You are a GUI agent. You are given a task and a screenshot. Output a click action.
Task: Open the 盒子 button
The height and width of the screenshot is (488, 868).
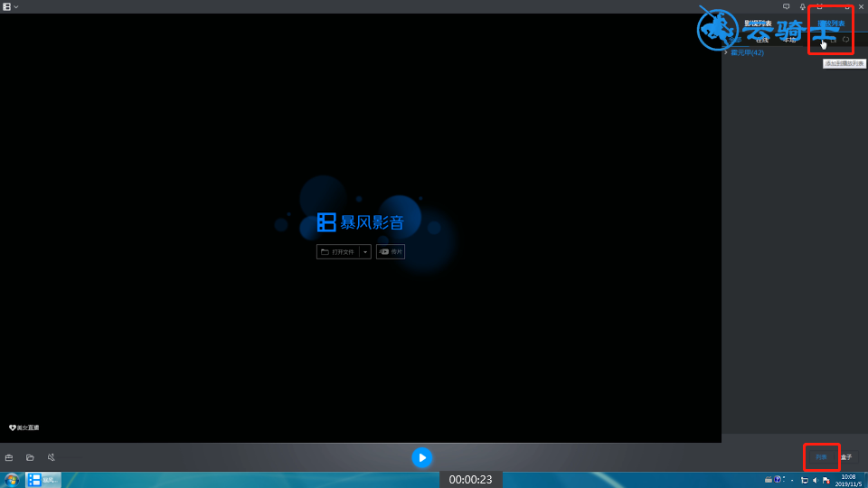point(846,457)
